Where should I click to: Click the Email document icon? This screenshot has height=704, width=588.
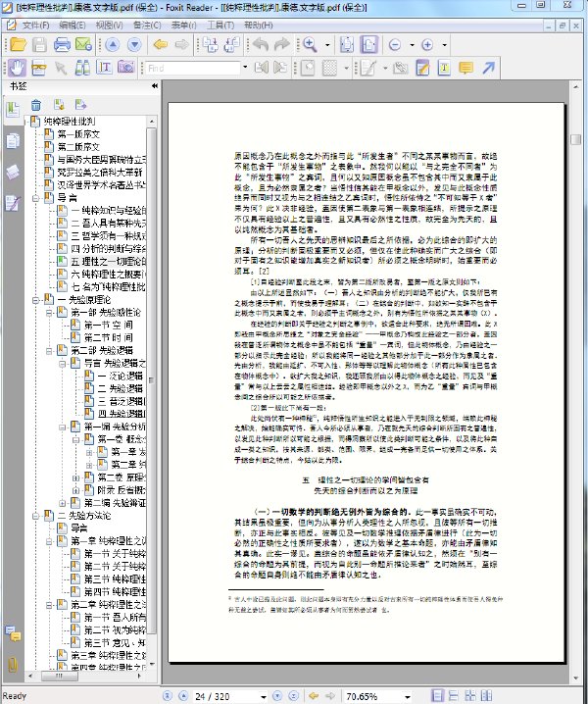(x=83, y=44)
